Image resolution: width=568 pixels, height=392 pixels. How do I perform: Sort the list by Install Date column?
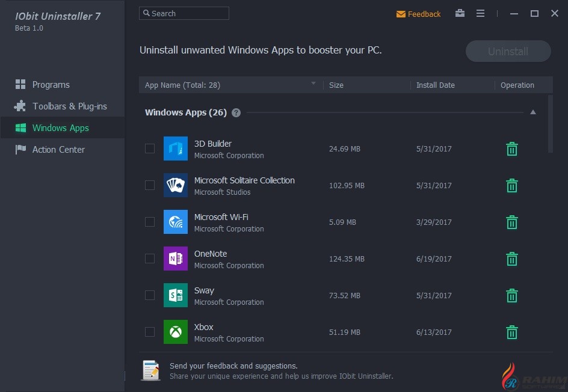pyautogui.click(x=435, y=85)
